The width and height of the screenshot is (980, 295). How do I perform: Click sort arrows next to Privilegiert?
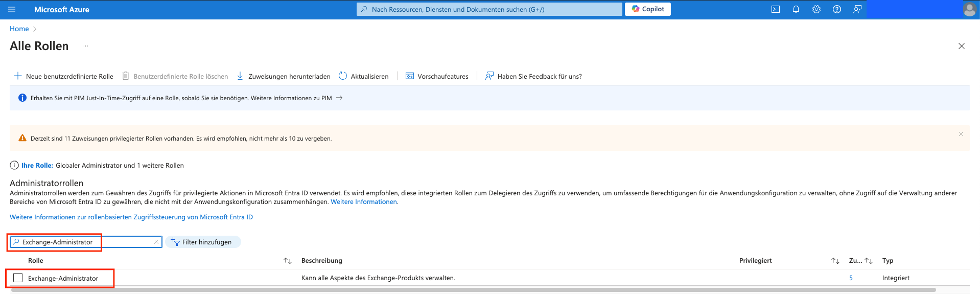(835, 261)
